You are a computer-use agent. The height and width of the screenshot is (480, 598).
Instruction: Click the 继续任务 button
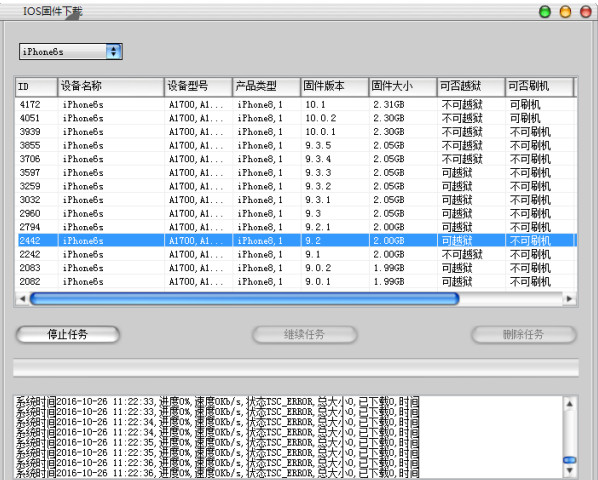point(304,335)
